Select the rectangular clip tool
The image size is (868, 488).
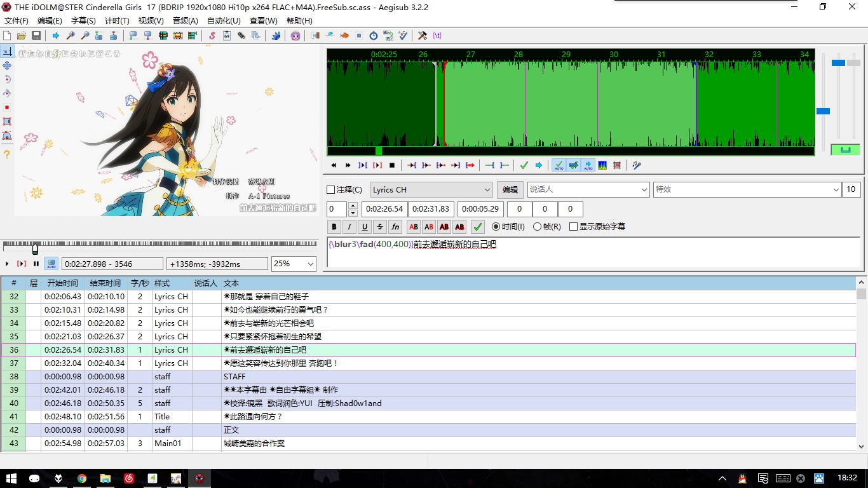(x=7, y=121)
